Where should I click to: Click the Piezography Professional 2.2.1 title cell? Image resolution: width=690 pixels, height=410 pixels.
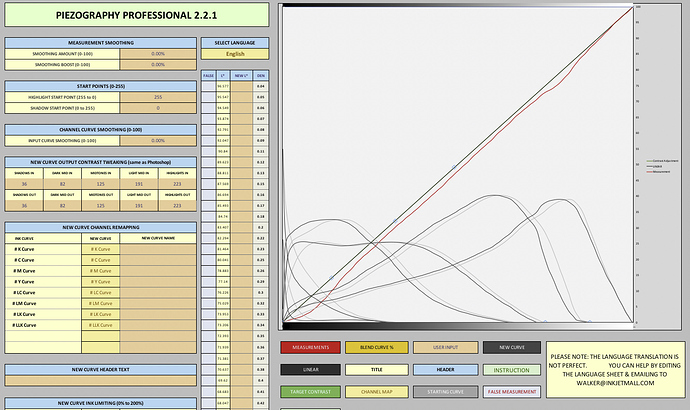point(136,15)
